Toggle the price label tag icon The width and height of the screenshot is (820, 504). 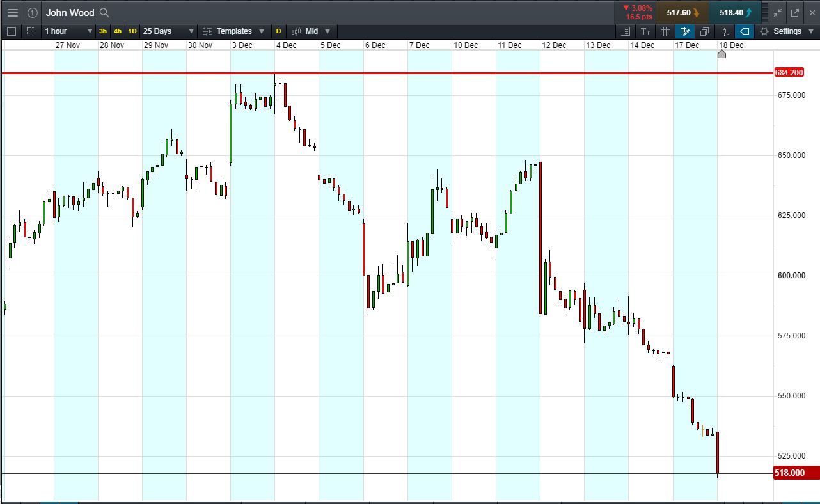point(745,31)
